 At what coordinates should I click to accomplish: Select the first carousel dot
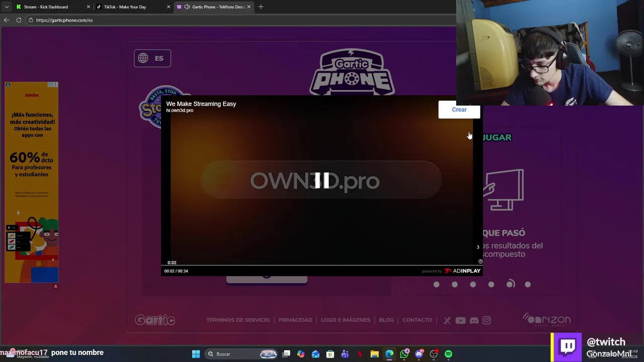click(436, 285)
